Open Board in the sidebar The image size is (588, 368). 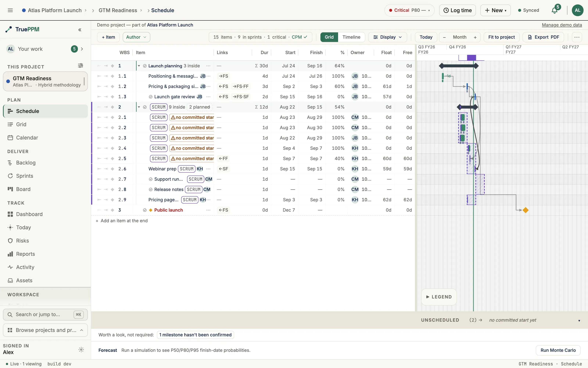pos(45,189)
